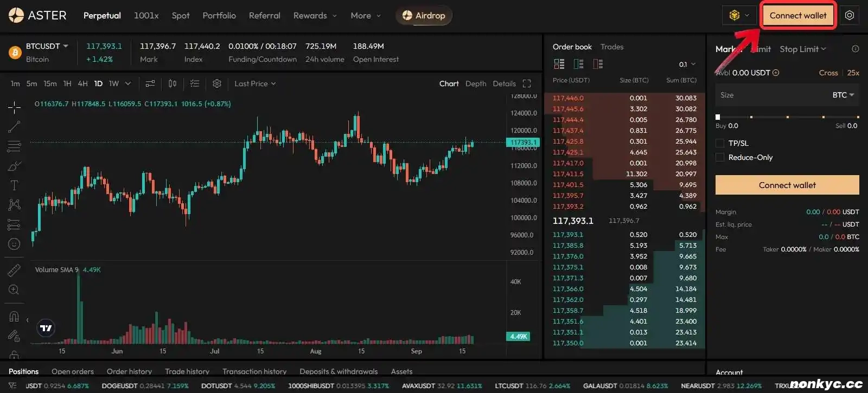Open chart settings gear
This screenshot has width=868, height=393.
(217, 83)
